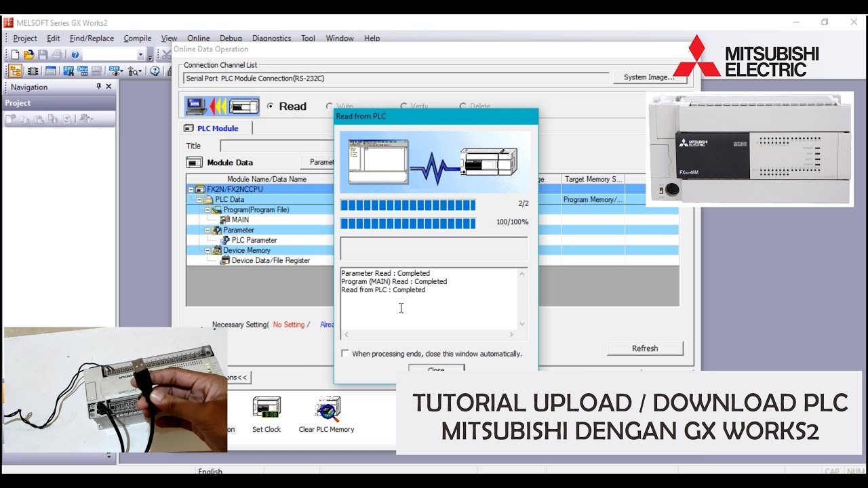Click the Connection Channel List field
The height and width of the screenshot is (488, 868).
(397, 79)
